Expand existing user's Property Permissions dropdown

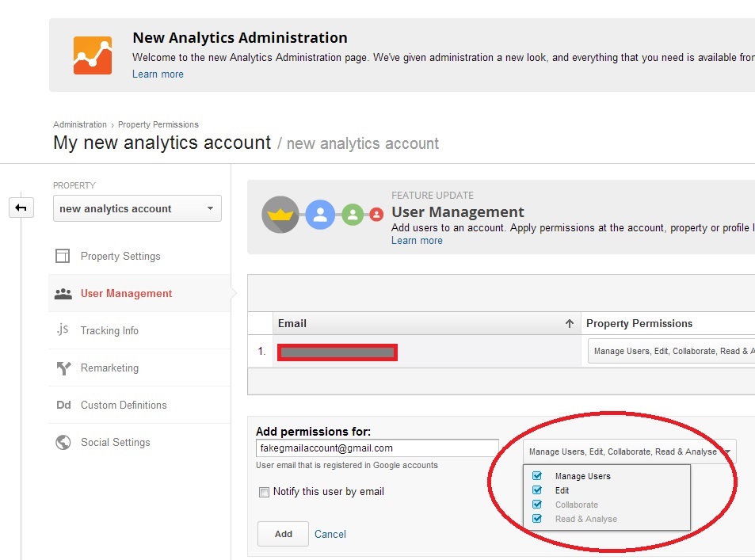click(670, 351)
